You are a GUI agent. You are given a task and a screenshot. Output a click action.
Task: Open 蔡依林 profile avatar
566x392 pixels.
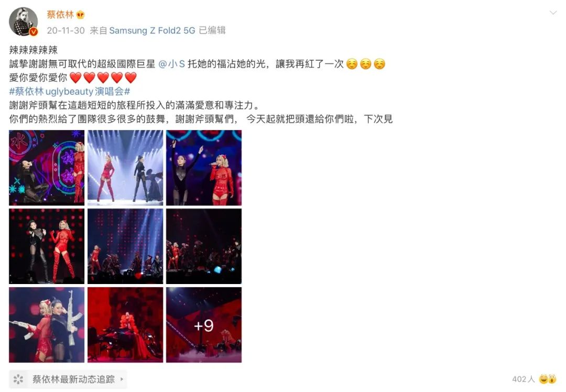(23, 21)
